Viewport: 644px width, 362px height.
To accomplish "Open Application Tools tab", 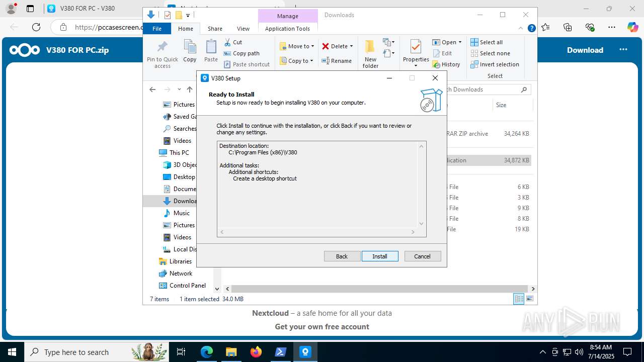I will pos(287,29).
